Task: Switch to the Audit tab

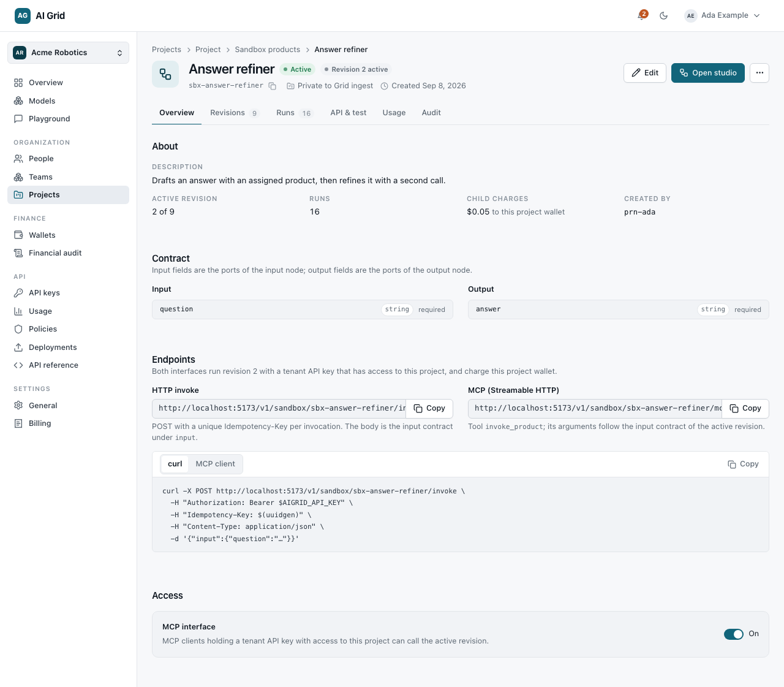Action: pyautogui.click(x=431, y=113)
